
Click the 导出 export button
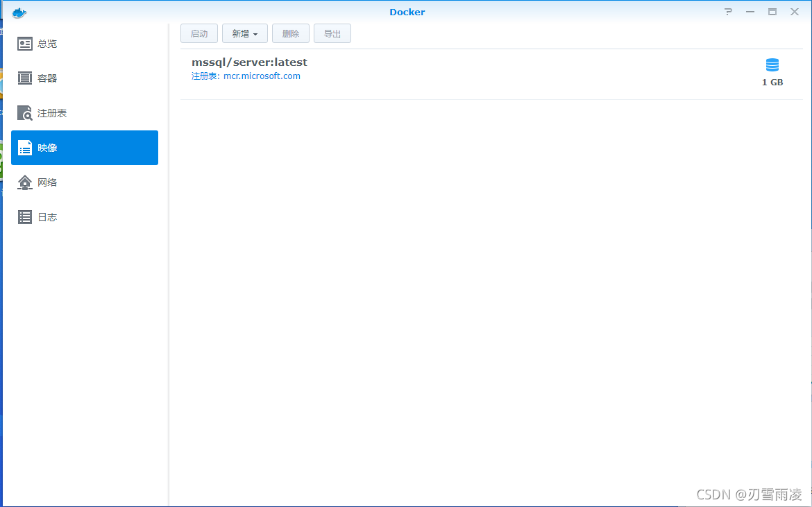pos(332,33)
